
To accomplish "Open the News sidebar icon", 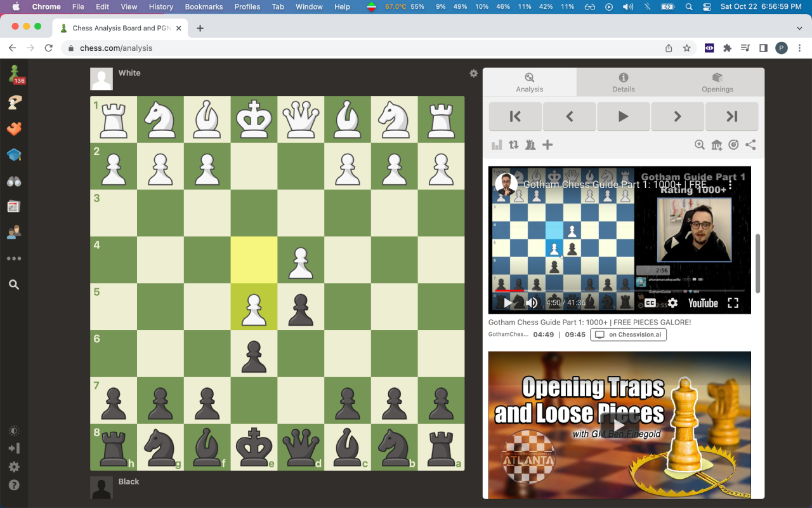I will tap(14, 205).
